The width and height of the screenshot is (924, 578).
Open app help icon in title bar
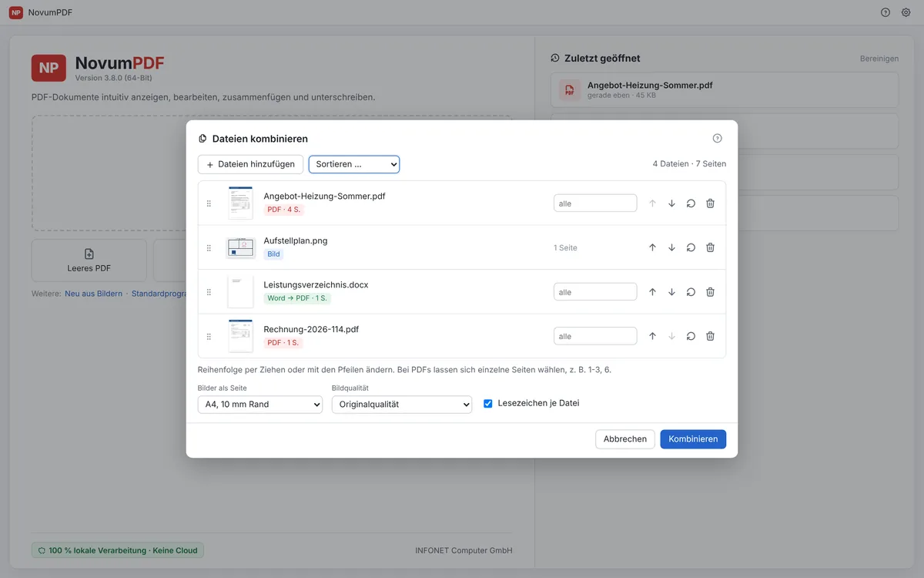(885, 12)
